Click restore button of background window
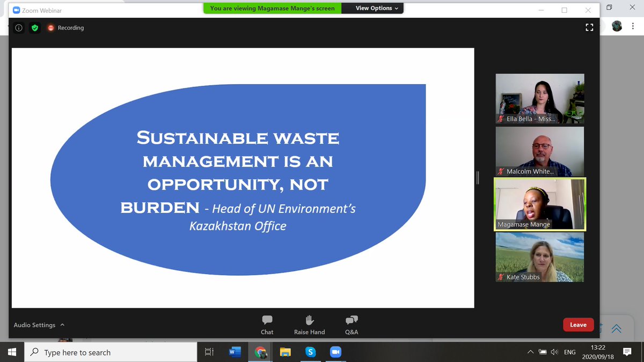The height and width of the screenshot is (362, 644). [609, 8]
